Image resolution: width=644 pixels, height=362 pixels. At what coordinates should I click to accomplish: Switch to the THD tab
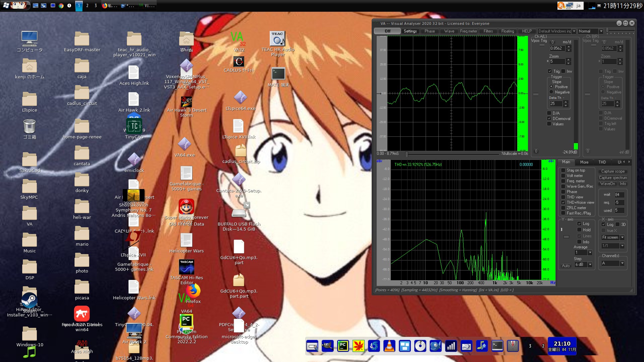[x=602, y=162]
